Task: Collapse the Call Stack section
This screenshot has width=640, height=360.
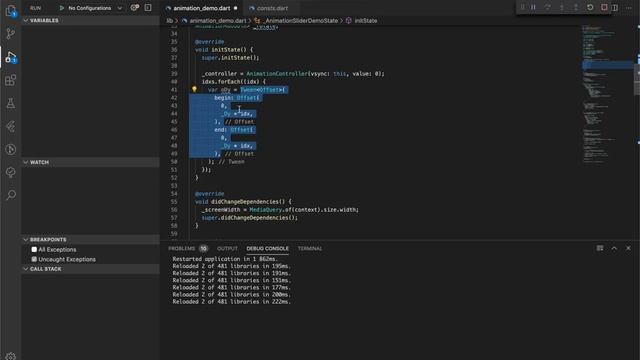Action: tap(91, 269)
